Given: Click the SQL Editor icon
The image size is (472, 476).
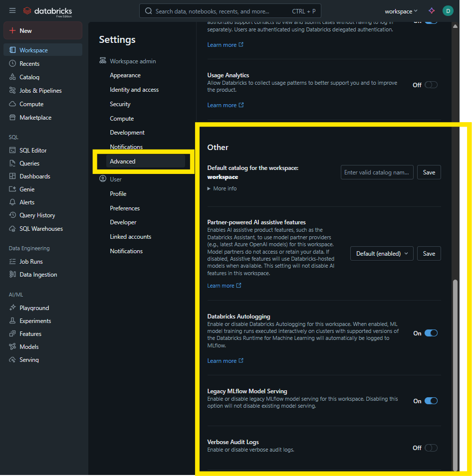Looking at the screenshot, I should (x=12, y=150).
